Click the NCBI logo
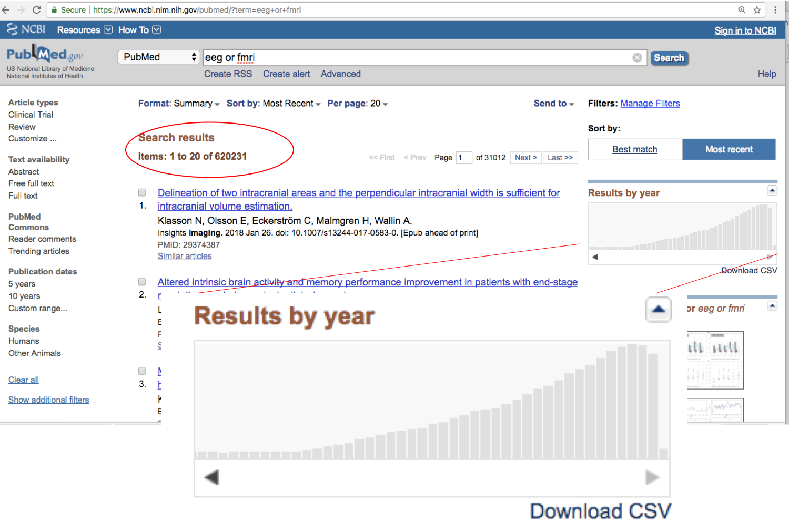 click(x=26, y=29)
